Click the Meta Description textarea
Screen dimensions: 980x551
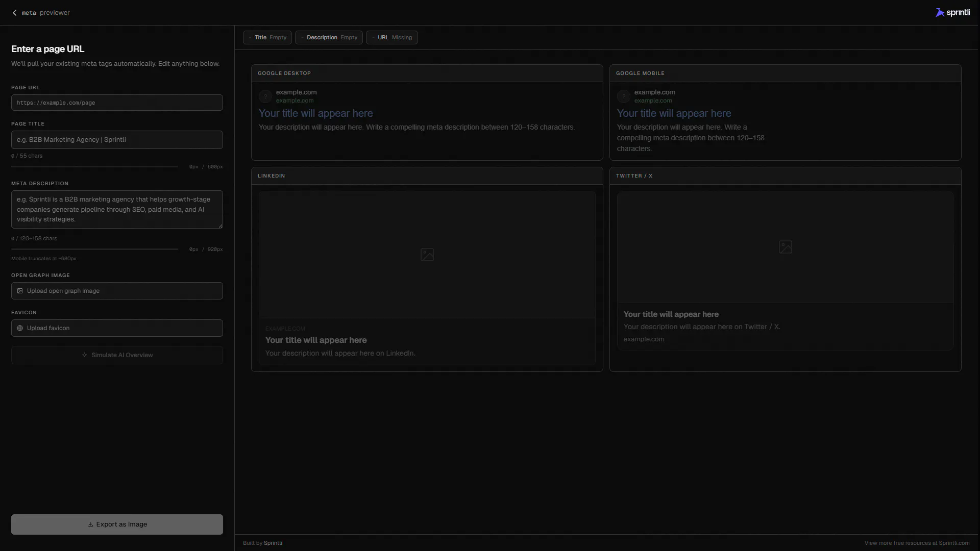pos(116,209)
